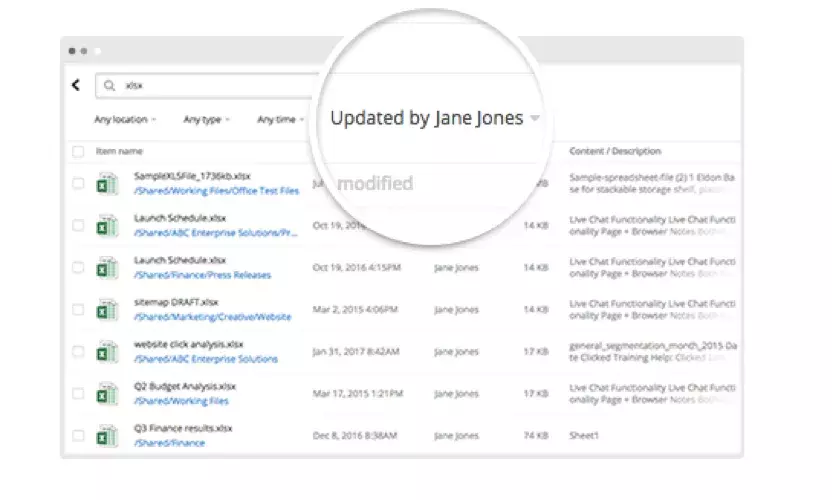Click the date Mar 17, 2015 1:21PM
Image resolution: width=832 pixels, height=500 pixels.
358,393
